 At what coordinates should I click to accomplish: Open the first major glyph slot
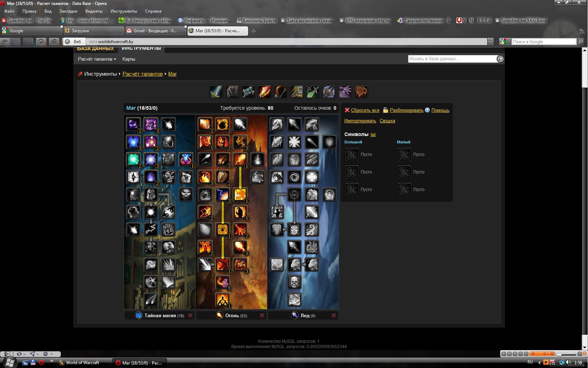click(x=352, y=154)
